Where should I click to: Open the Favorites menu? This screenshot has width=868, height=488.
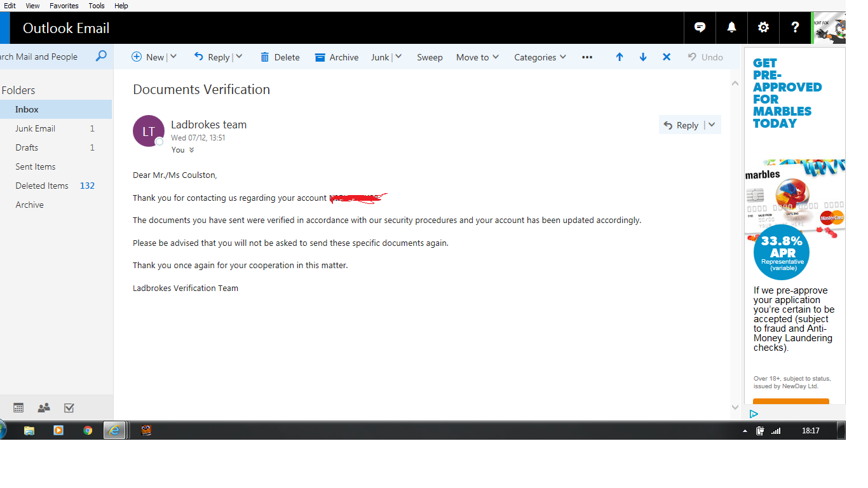[64, 6]
